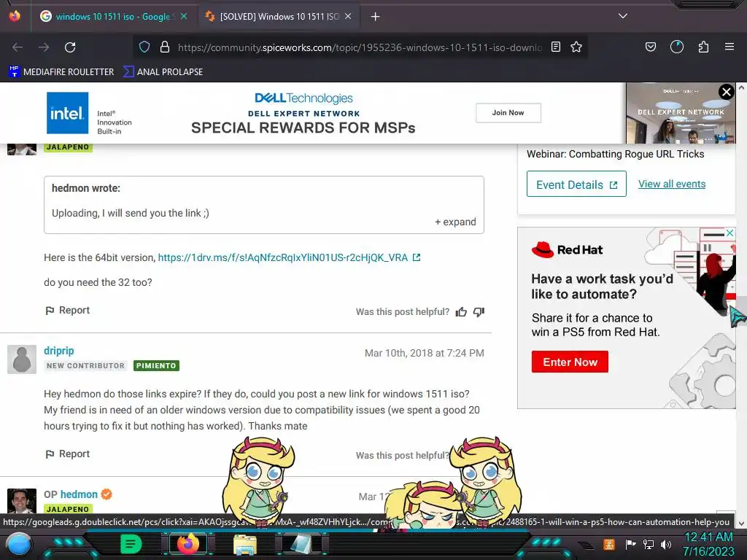Bookmark this page with the star

[576, 47]
